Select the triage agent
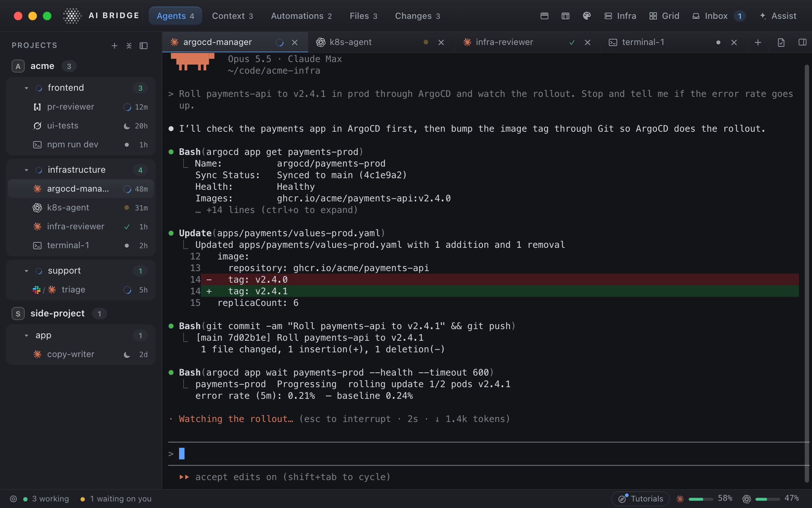This screenshot has height=508, width=812. coord(81,290)
